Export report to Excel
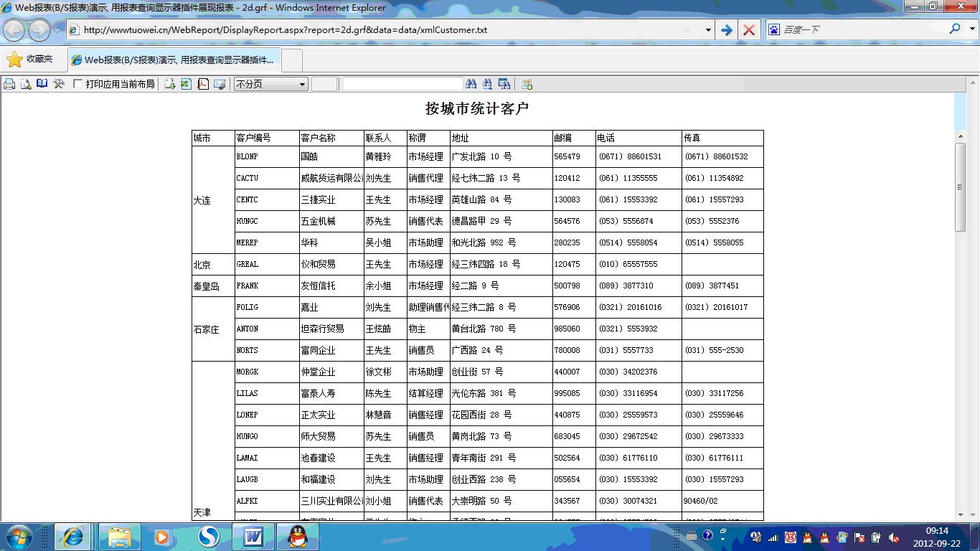The height and width of the screenshot is (551, 980). click(187, 84)
